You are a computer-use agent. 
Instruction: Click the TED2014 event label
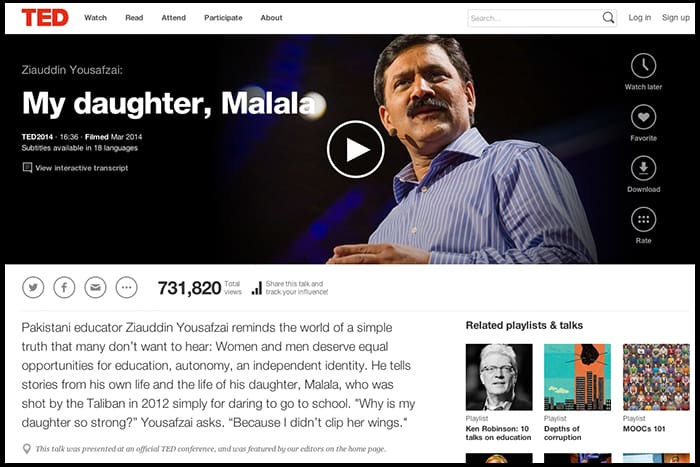tap(37, 137)
